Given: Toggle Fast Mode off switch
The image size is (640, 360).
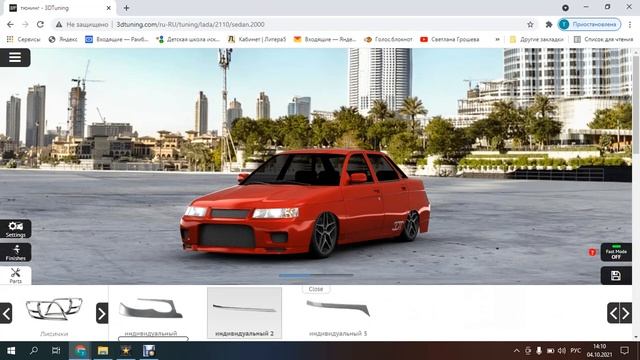Looking at the screenshot, I should coord(616,252).
